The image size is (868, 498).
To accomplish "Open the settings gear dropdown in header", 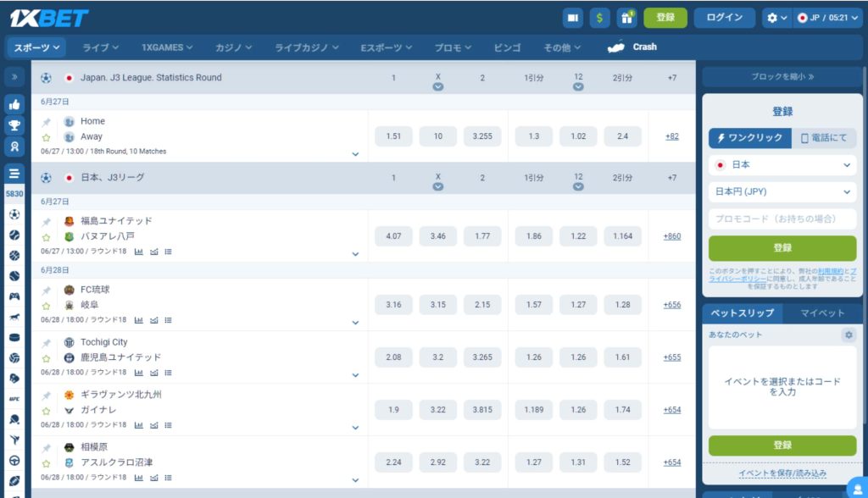I will click(776, 18).
